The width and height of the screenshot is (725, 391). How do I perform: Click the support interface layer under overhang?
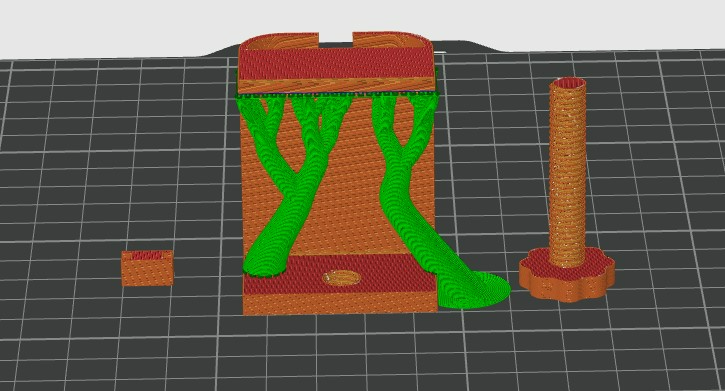coord(336,94)
